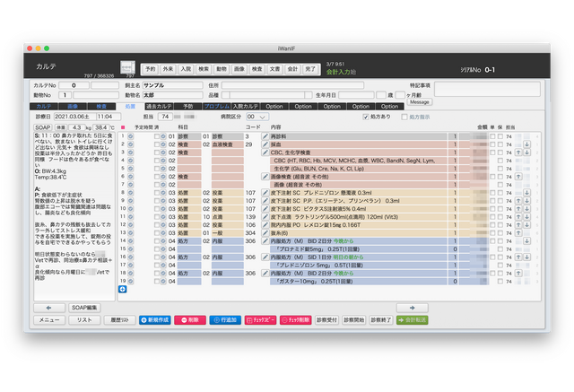
Task: Click the up arrow on the CBC, 生化学検査 row
Action: [x=517, y=152]
